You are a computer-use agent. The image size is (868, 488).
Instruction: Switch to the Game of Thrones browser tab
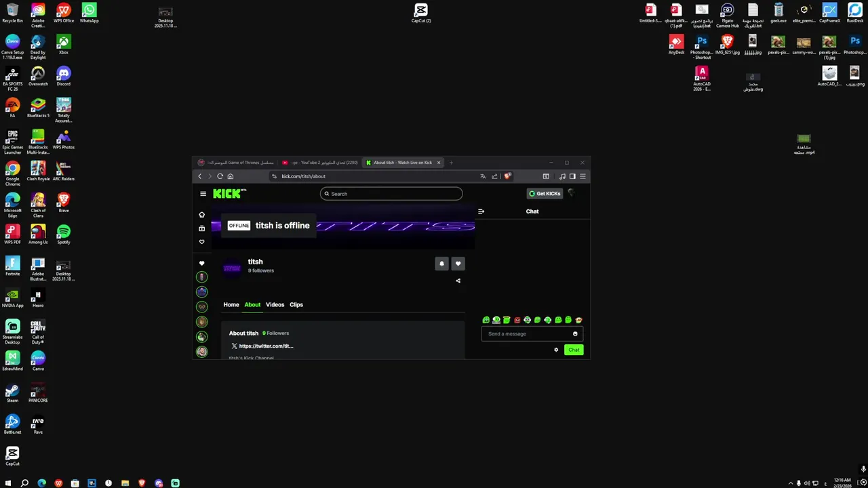(235, 163)
